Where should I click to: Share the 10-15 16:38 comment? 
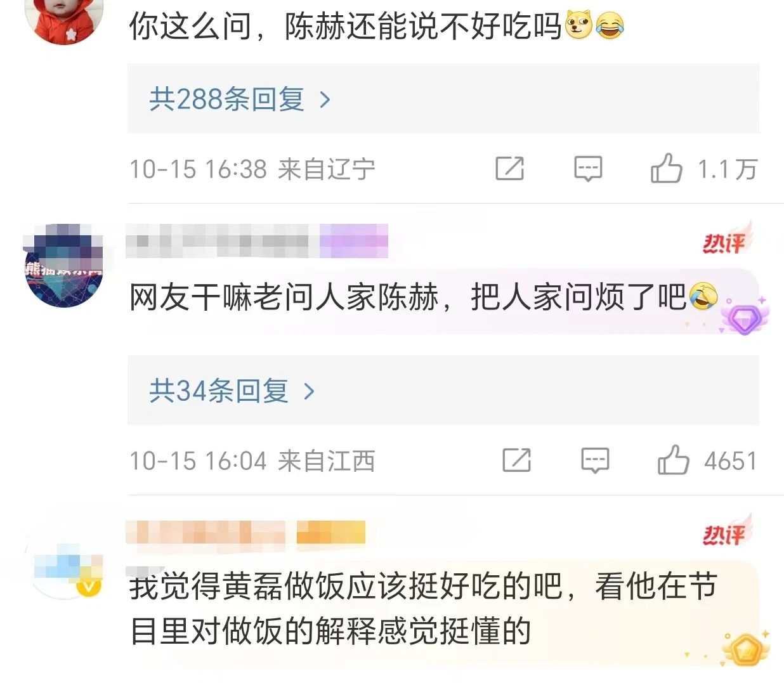click(509, 169)
